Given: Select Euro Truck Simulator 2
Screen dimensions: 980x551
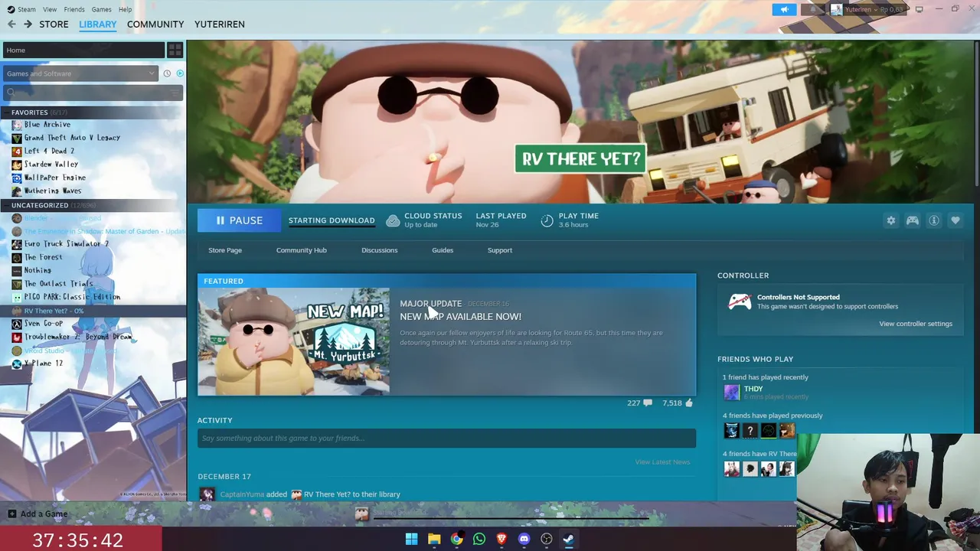Looking at the screenshot, I should (x=66, y=243).
